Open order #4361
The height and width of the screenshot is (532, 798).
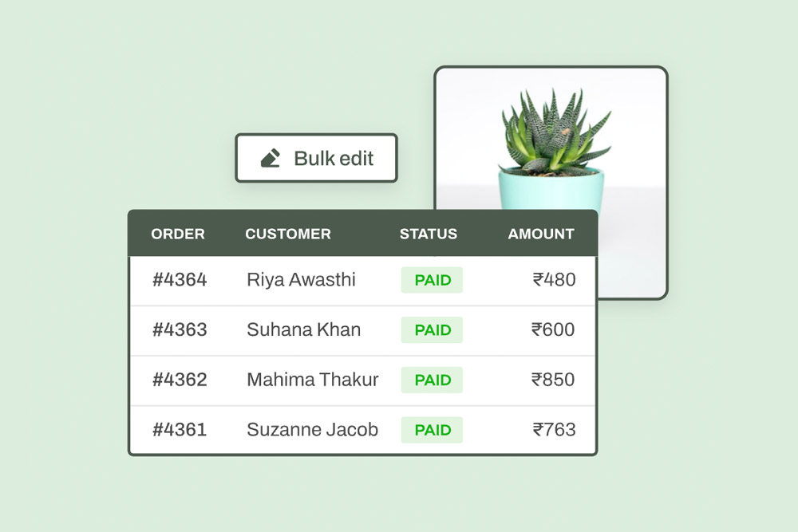pyautogui.click(x=180, y=430)
